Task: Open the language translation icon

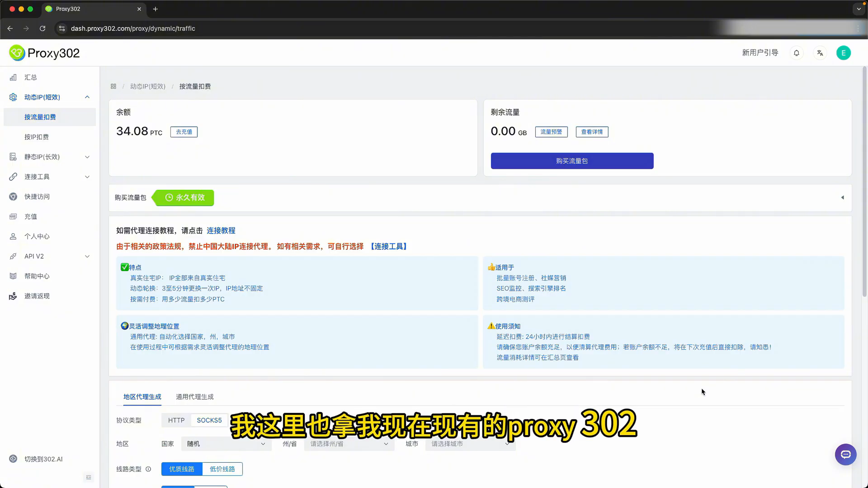Action: [820, 53]
